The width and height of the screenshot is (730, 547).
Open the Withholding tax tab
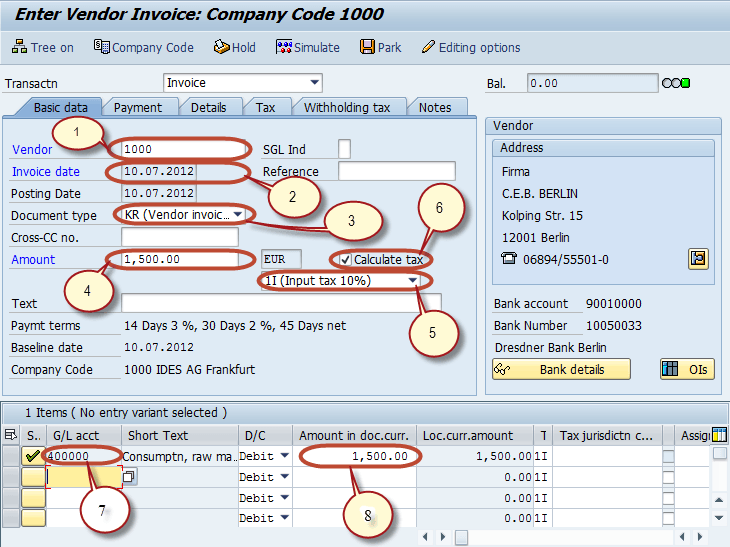pyautogui.click(x=346, y=107)
